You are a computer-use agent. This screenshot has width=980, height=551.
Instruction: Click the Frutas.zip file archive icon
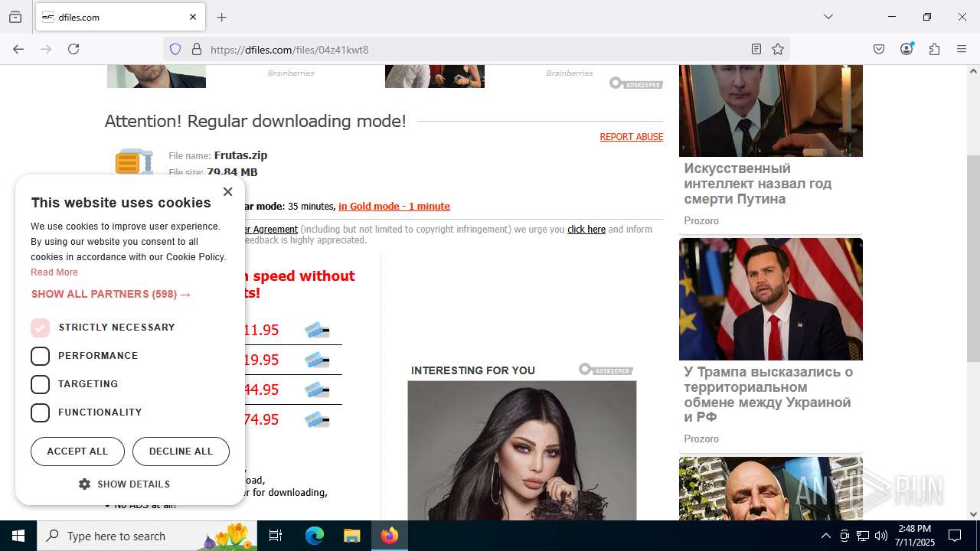[x=134, y=162]
